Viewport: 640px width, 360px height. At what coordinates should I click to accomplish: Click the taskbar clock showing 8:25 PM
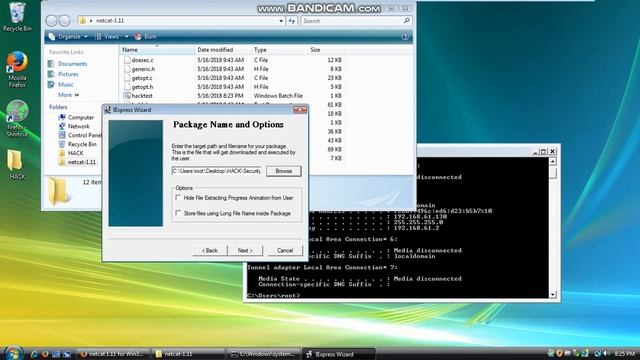click(624, 353)
